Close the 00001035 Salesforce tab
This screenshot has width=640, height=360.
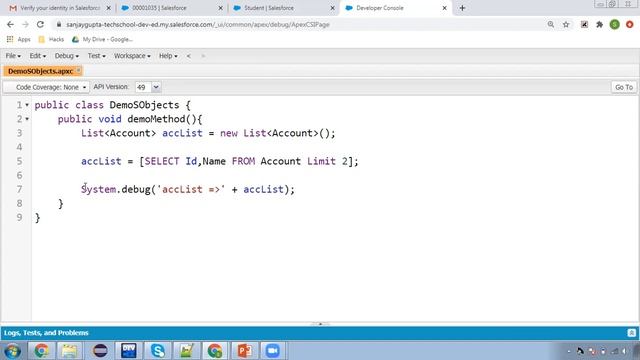click(220, 8)
